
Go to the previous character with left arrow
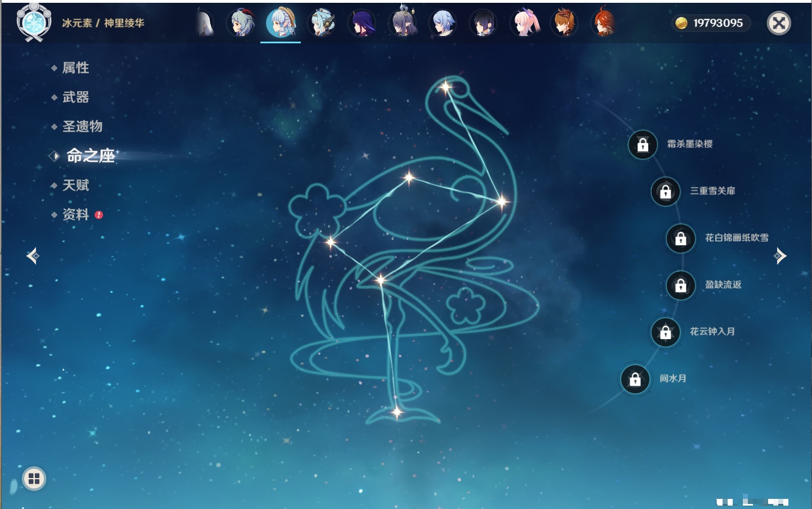click(33, 256)
